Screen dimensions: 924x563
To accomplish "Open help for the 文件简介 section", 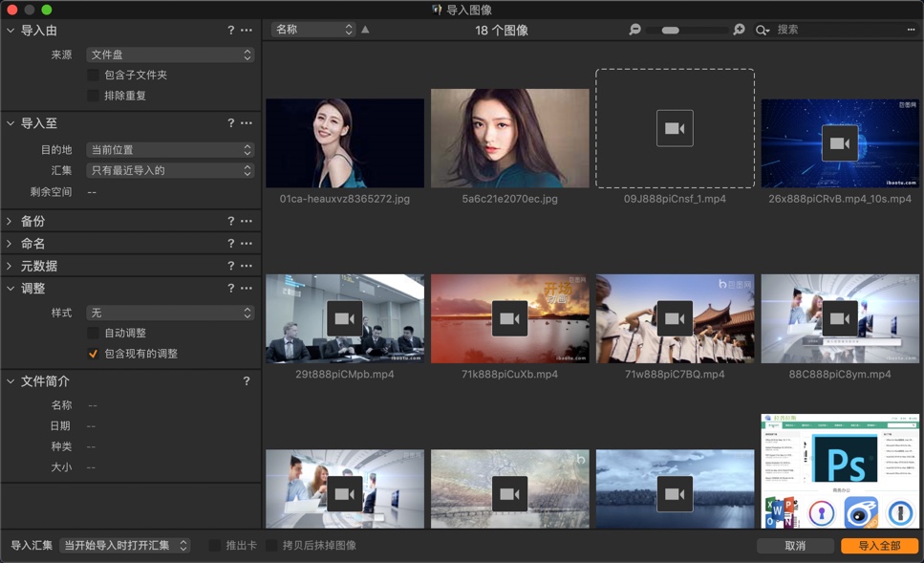I will 247,380.
